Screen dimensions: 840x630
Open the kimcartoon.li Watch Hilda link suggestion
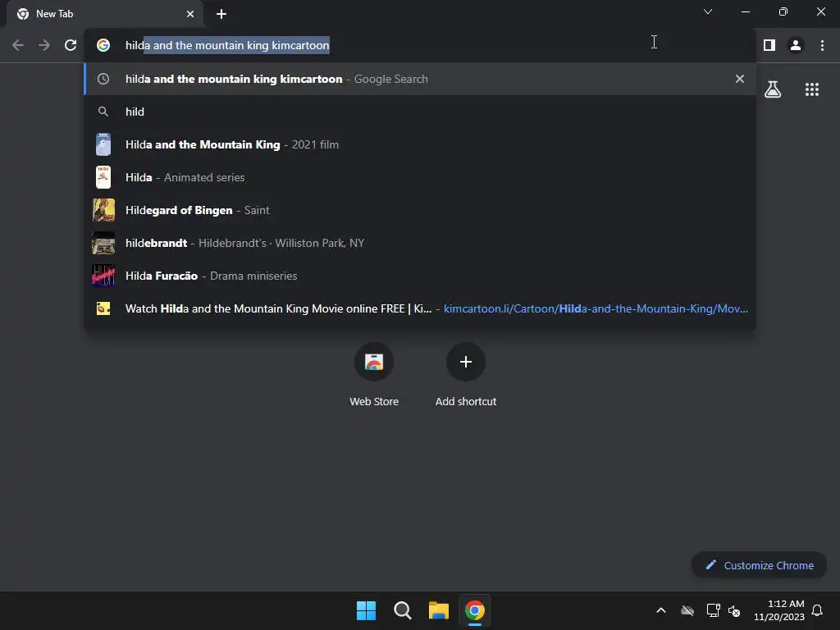420,308
